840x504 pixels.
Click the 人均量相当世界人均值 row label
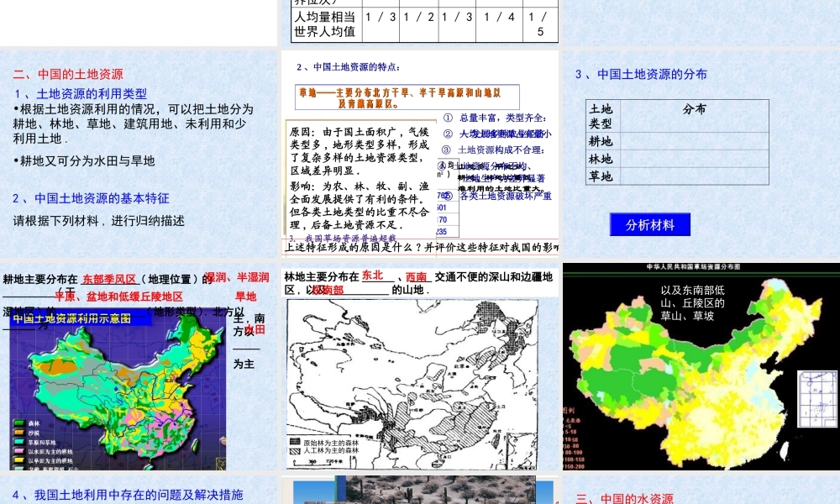tap(327, 24)
